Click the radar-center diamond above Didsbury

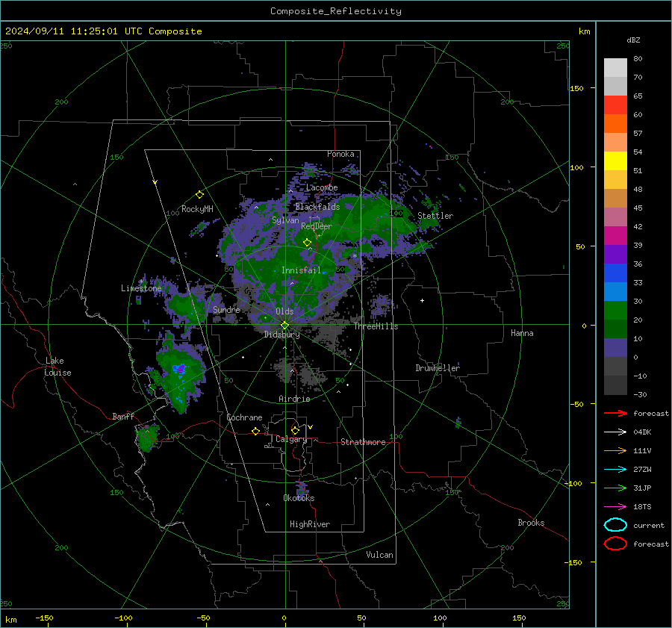tap(284, 326)
